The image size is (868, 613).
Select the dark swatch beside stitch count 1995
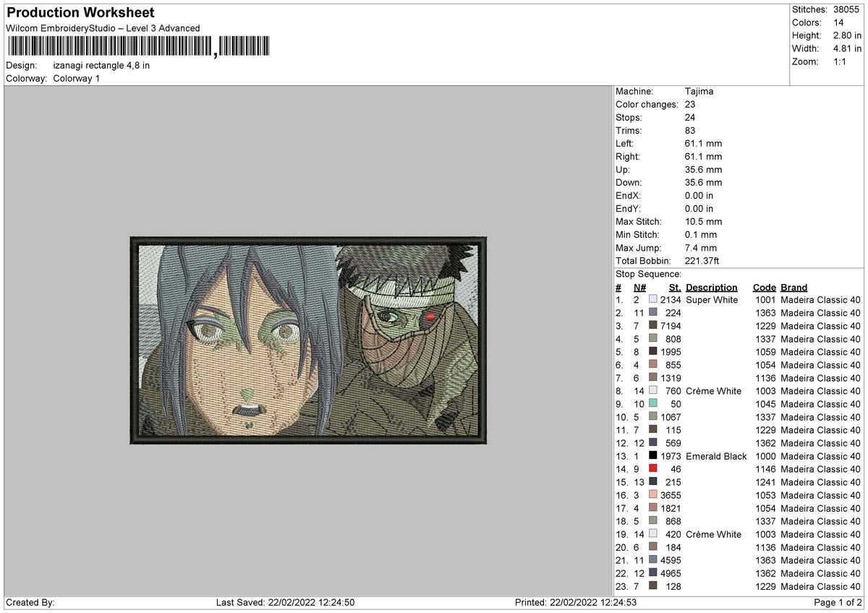pyautogui.click(x=653, y=352)
